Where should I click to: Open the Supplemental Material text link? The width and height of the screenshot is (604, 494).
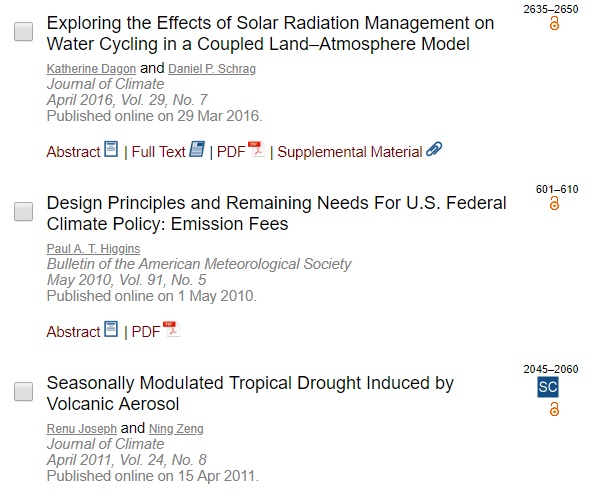pos(350,152)
